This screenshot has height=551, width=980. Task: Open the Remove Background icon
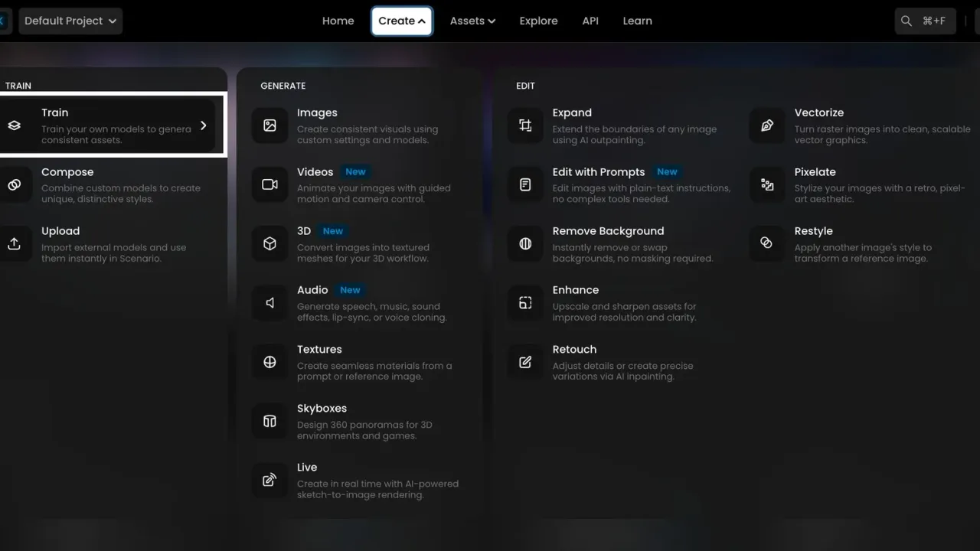click(x=525, y=243)
